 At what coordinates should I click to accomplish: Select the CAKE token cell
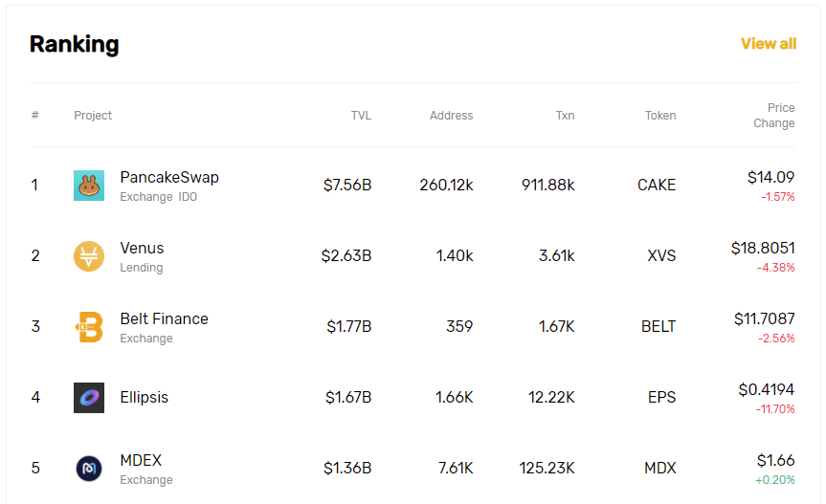[x=657, y=185]
